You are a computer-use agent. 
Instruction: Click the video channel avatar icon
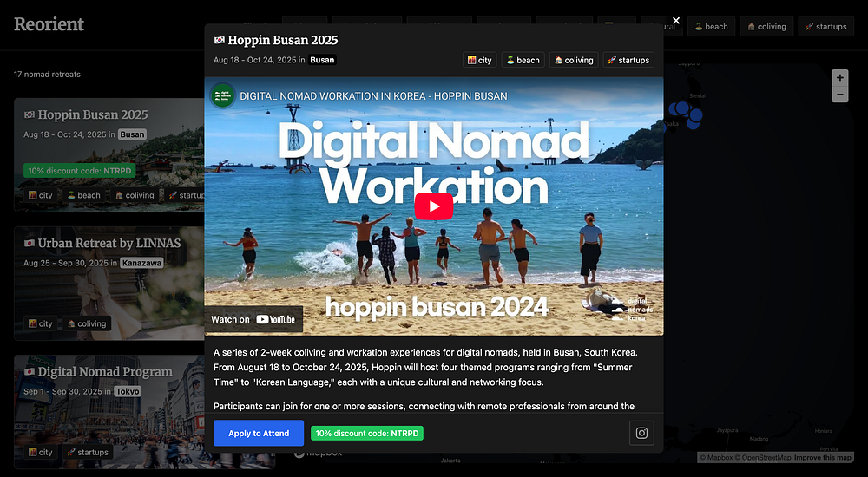(222, 95)
